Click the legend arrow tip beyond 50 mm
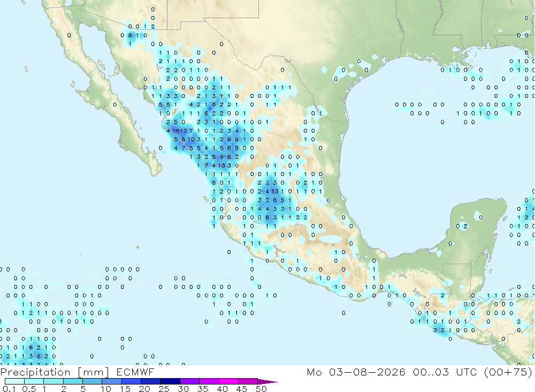 (268, 382)
